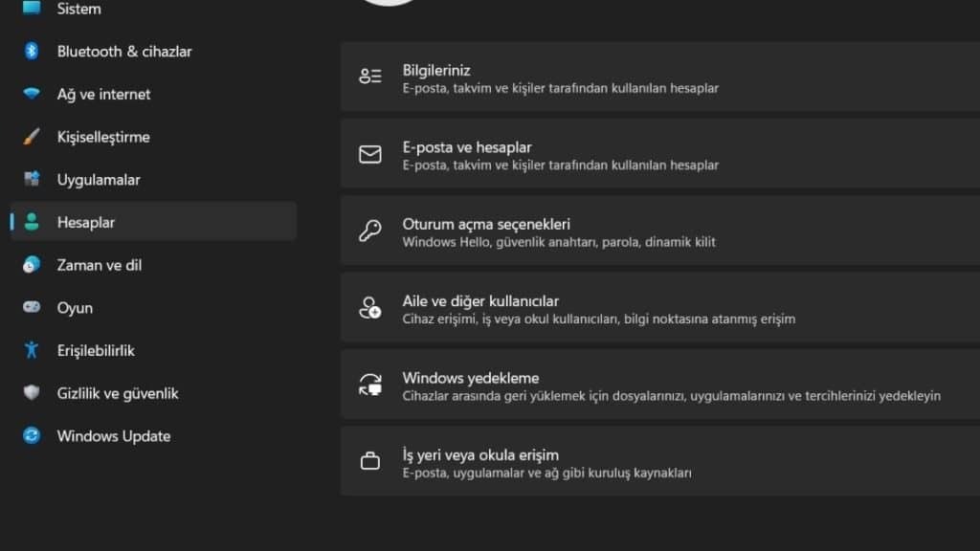
Task: Click the Bluetooth icon in the sidebar
Action: (x=32, y=52)
